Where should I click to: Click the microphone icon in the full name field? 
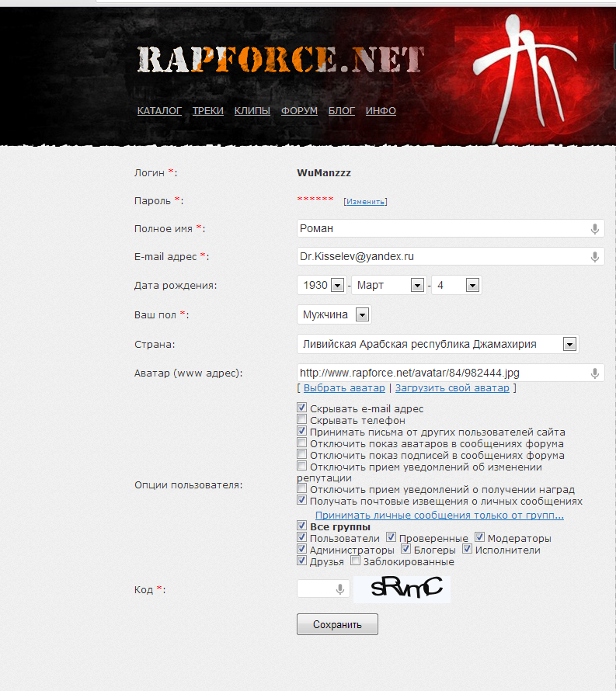(595, 229)
